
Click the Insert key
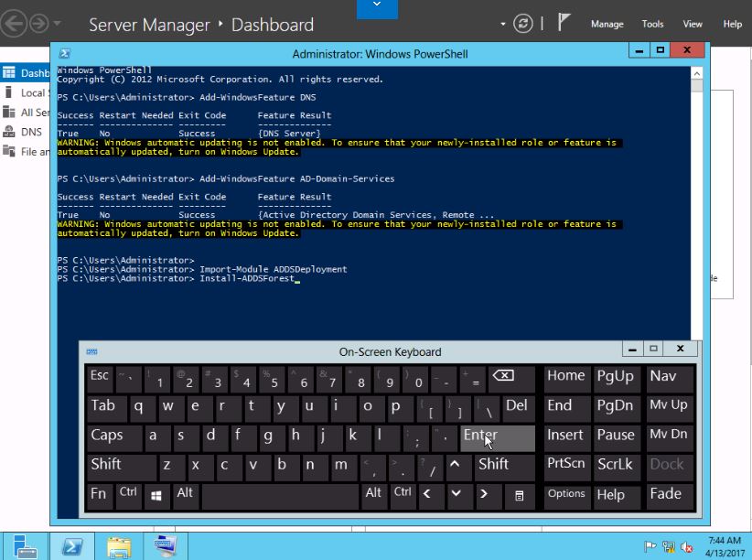pos(567,437)
